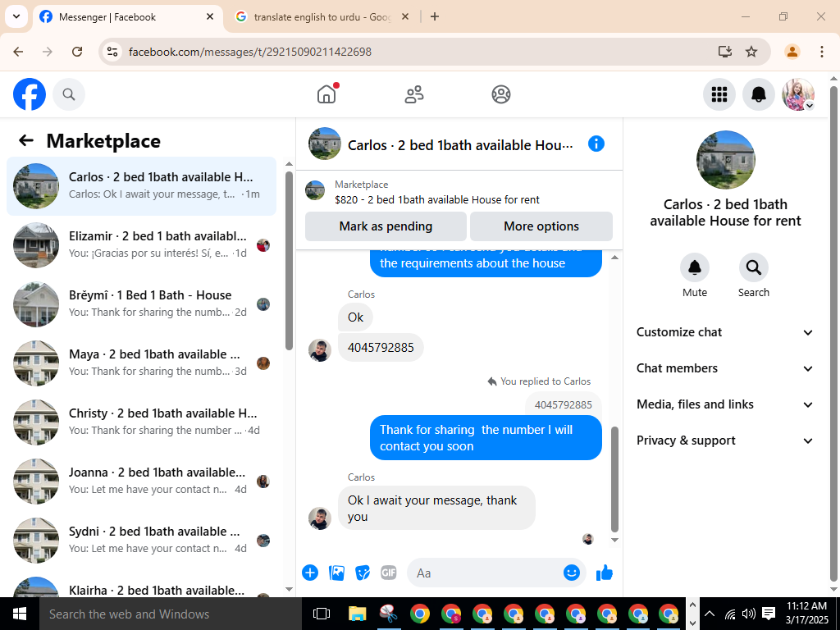Click the browser address bar URL
Viewport: 840px width, 630px height.
[x=250, y=52]
